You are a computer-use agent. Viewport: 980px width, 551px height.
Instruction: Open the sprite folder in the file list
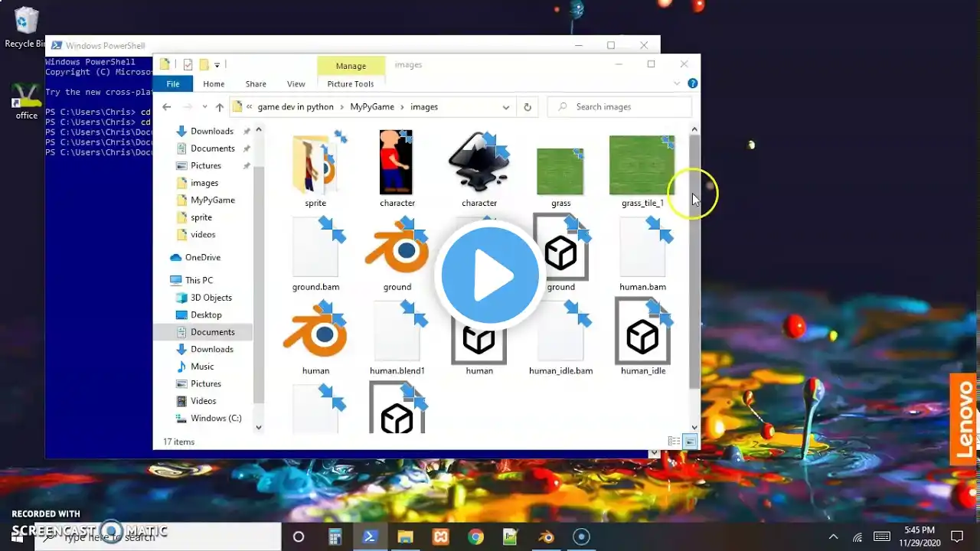pos(315,170)
